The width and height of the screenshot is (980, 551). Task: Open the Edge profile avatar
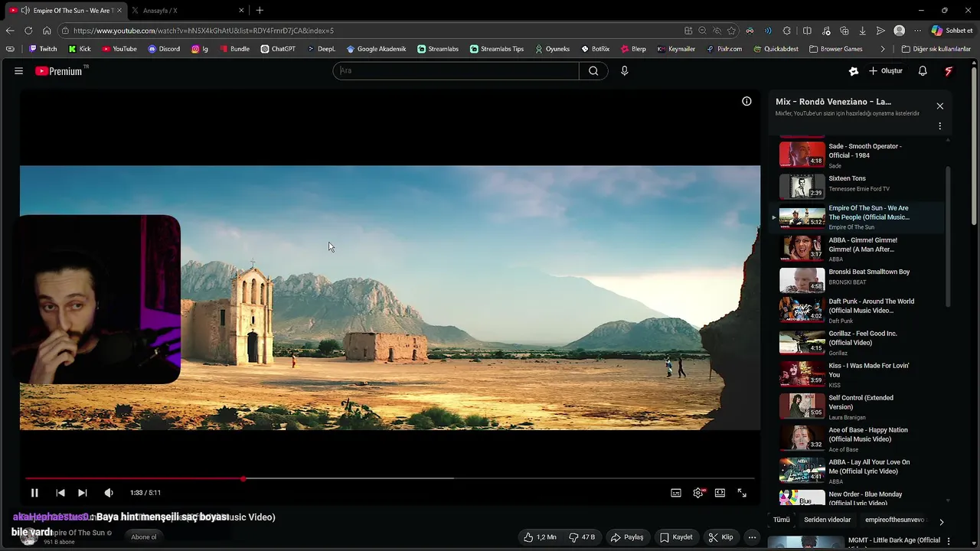(900, 31)
